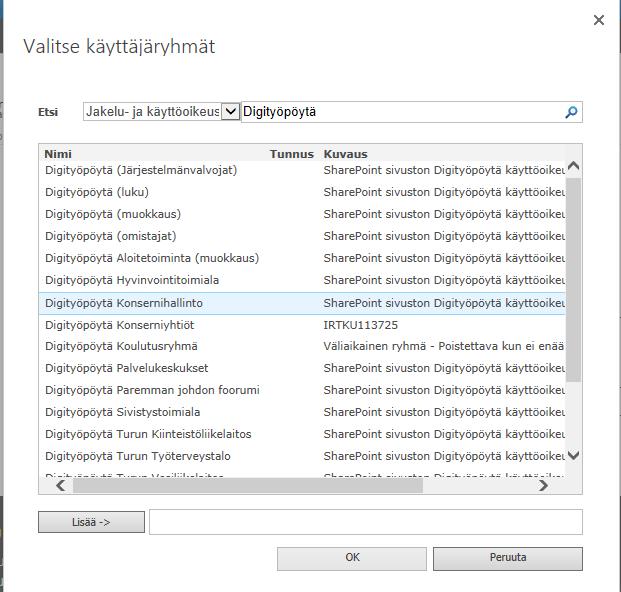Click the empty selected groups field

(366, 522)
